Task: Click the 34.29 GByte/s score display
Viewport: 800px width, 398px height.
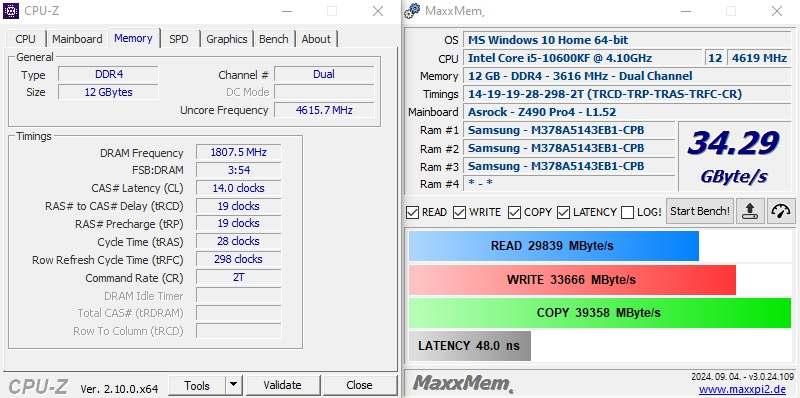Action: point(734,156)
